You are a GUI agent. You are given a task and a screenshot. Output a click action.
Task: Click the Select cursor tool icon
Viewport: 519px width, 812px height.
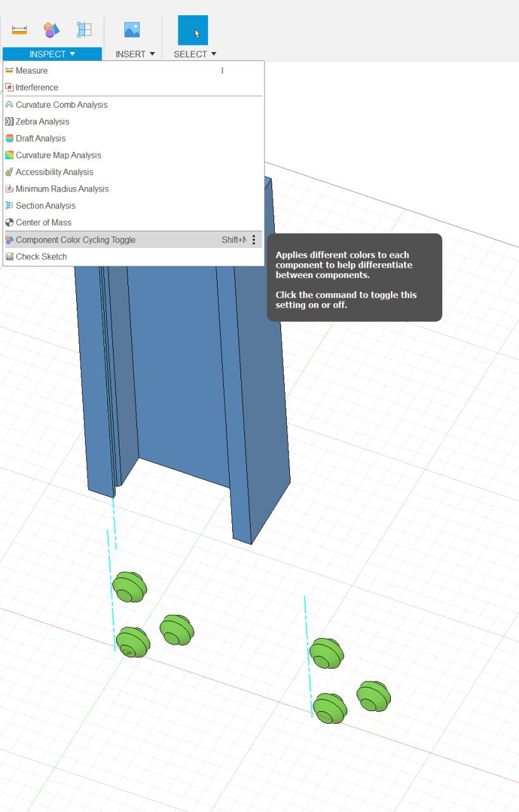pos(193,30)
